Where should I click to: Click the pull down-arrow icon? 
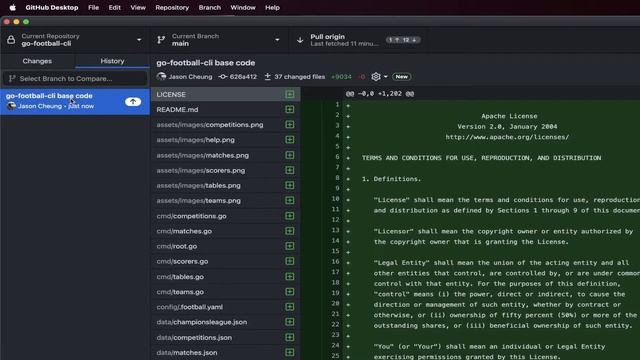300,40
